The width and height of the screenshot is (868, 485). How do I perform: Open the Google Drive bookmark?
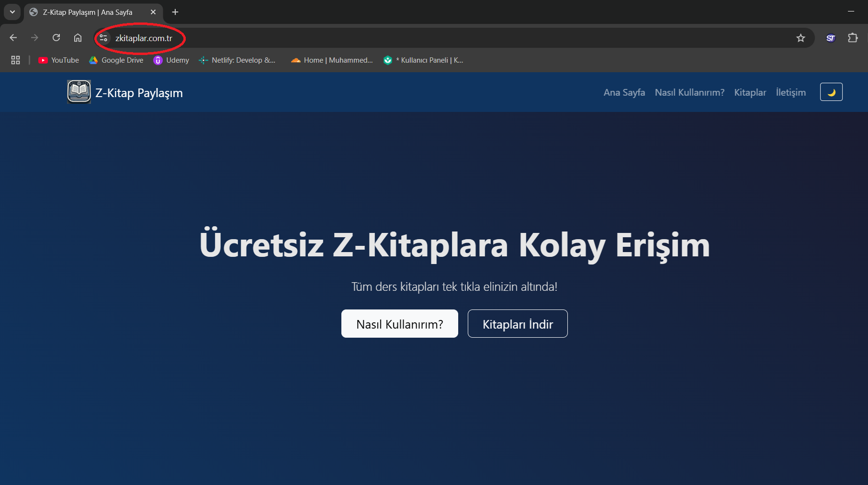click(116, 60)
